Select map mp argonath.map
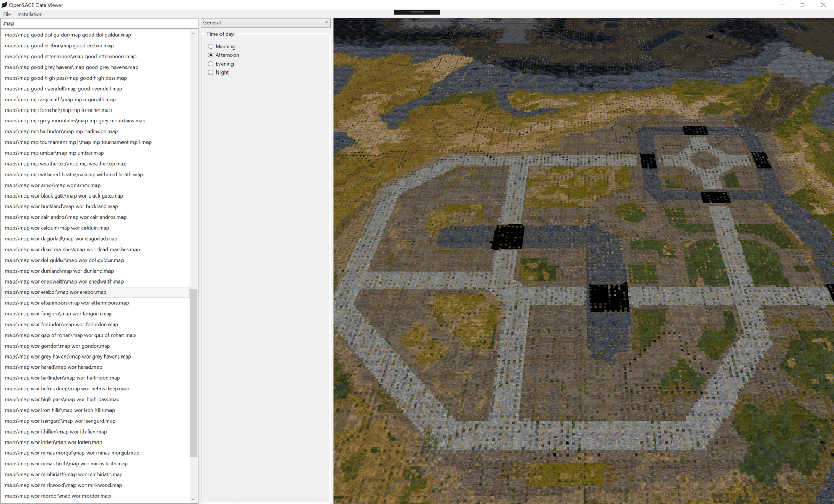 [95, 99]
